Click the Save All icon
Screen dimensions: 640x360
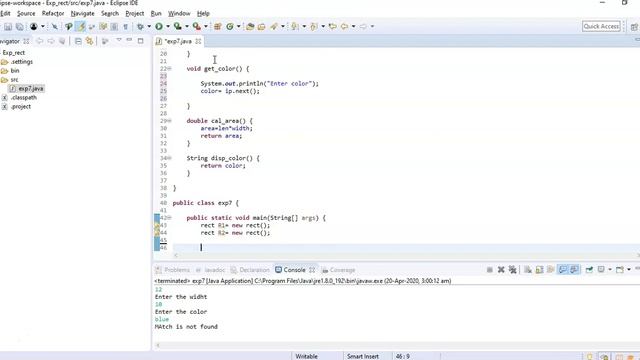click(x=19, y=27)
